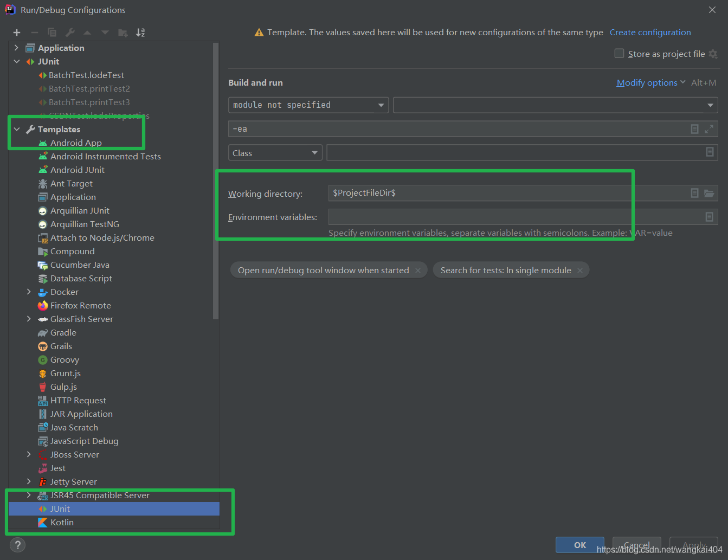Select the HTTP Request template

click(78, 400)
